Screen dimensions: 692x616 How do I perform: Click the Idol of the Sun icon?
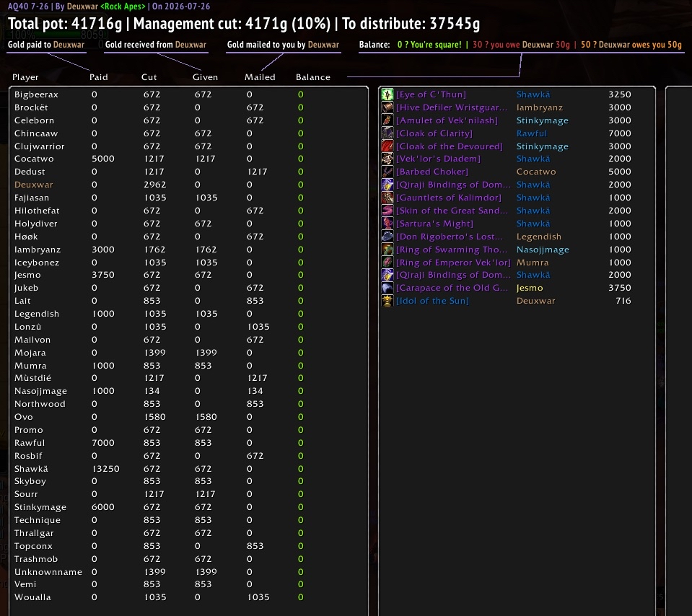(387, 301)
